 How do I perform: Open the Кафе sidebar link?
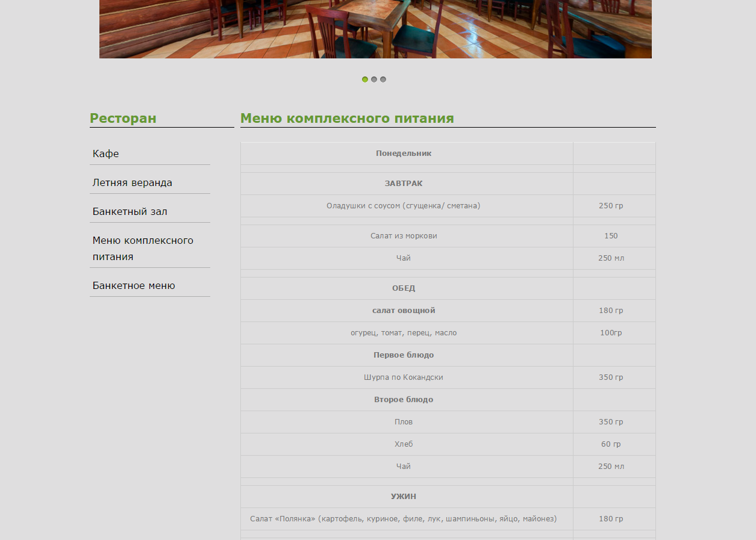[106, 154]
